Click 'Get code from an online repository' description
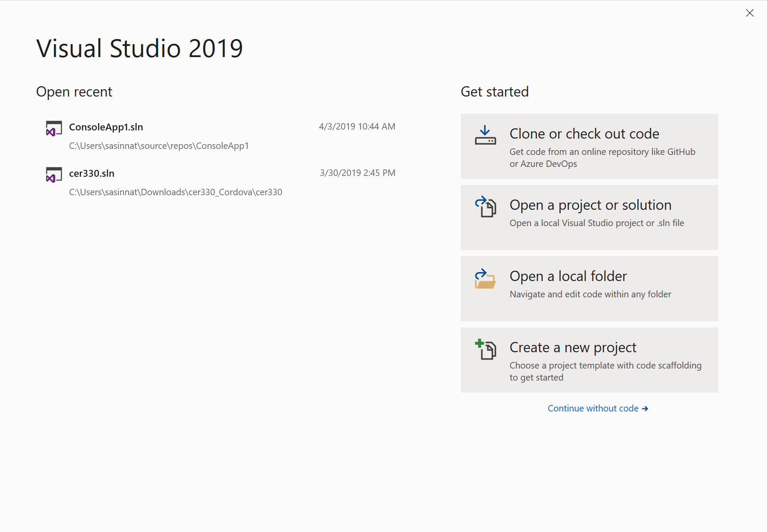 (x=602, y=158)
